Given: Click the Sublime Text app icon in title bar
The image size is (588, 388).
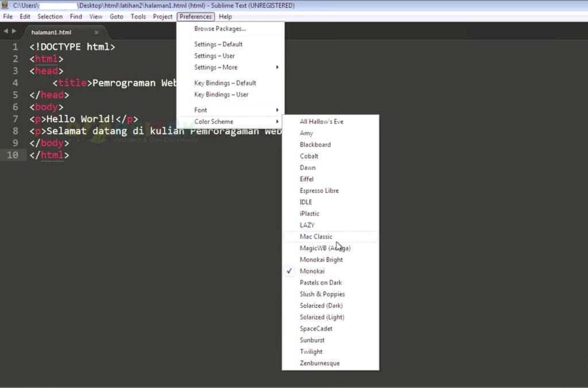Looking at the screenshot, I should click(x=5, y=5).
